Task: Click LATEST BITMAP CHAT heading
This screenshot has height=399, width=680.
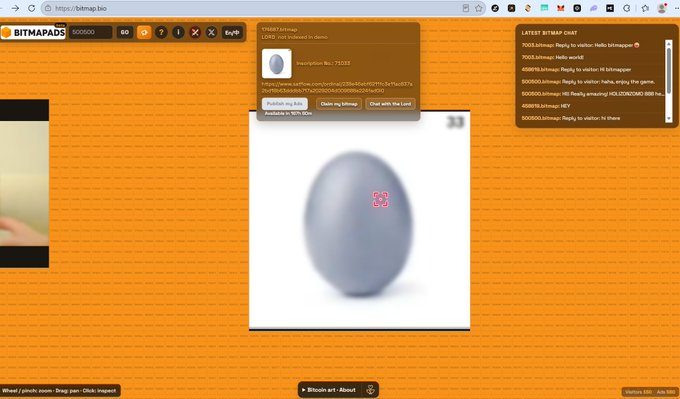Action: pyautogui.click(x=549, y=33)
